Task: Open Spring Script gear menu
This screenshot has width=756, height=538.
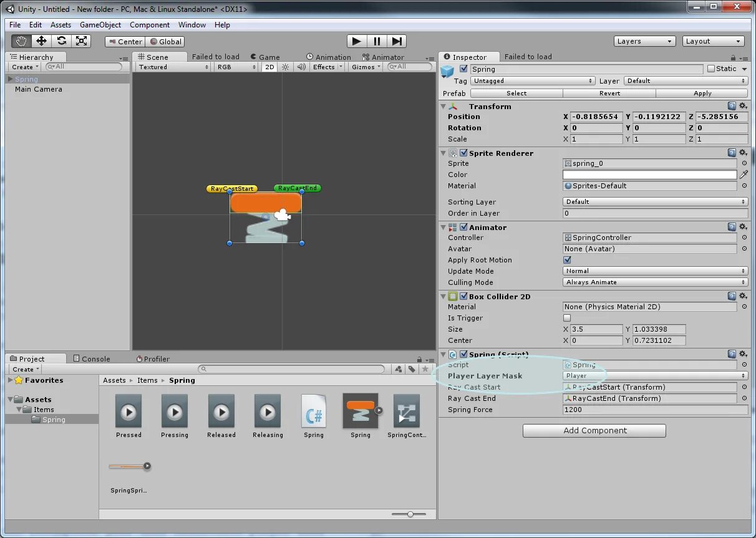Action: [x=743, y=354]
